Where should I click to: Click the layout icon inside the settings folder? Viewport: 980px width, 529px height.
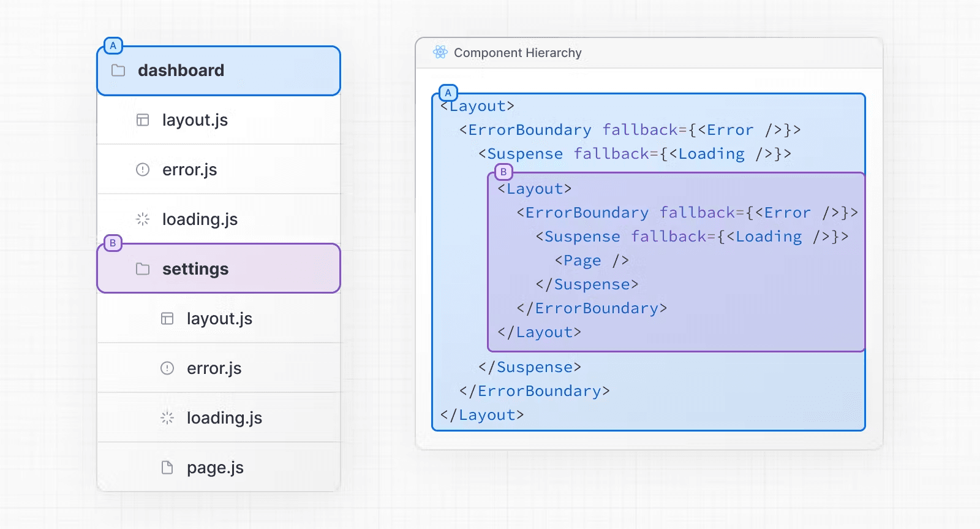167,319
